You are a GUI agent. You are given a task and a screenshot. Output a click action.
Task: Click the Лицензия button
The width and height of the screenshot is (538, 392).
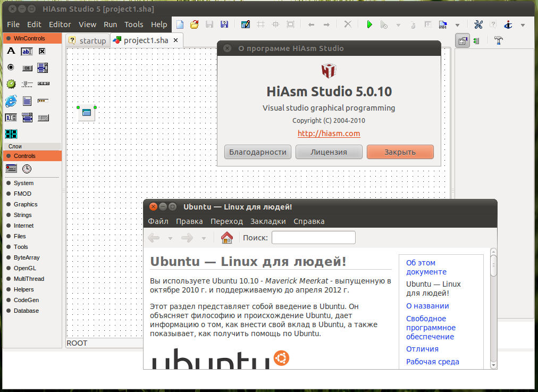pyautogui.click(x=329, y=152)
